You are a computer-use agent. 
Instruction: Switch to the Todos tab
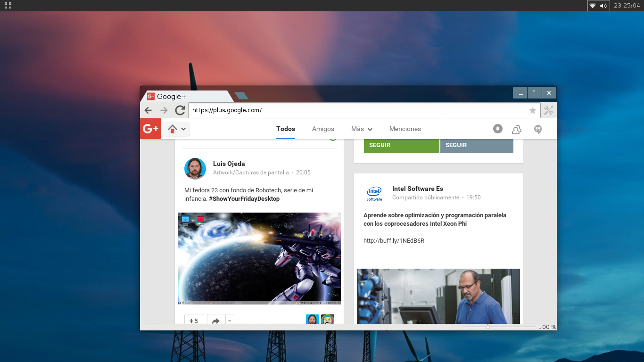(x=286, y=129)
